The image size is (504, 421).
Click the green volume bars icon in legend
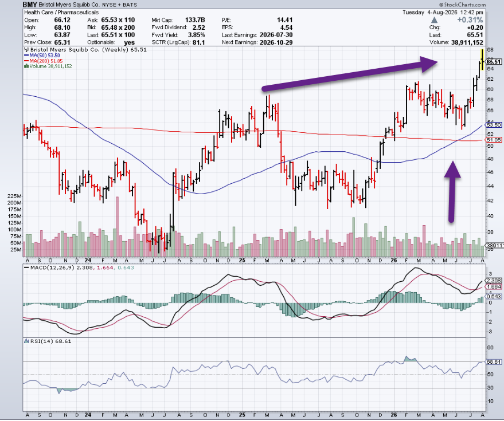[26, 66]
